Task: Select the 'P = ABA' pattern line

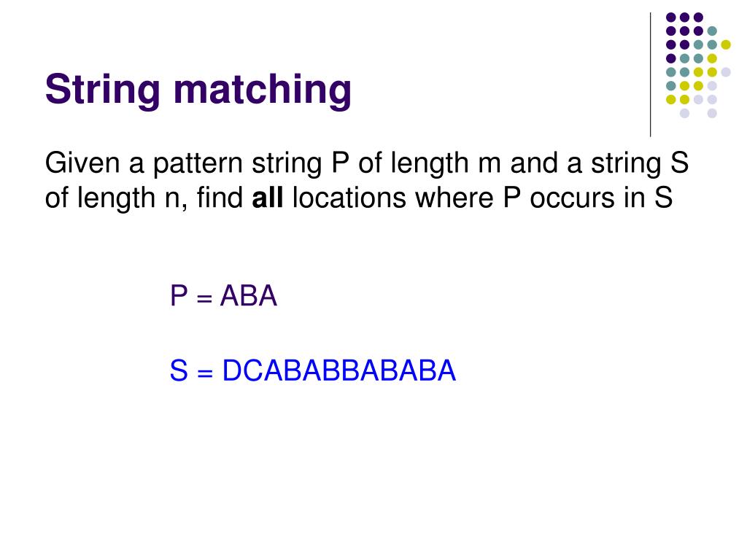Action: click(x=223, y=296)
